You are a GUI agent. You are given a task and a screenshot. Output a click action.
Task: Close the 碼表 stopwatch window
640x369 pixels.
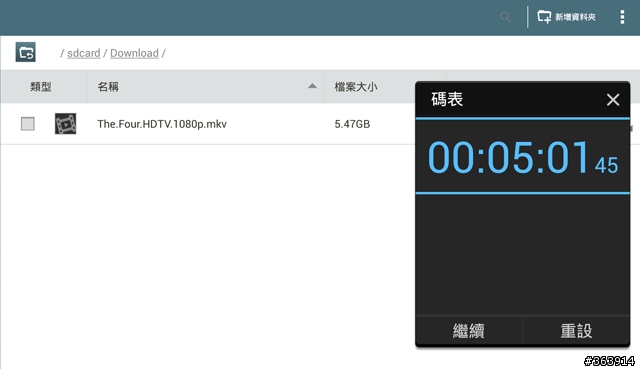pyautogui.click(x=613, y=100)
